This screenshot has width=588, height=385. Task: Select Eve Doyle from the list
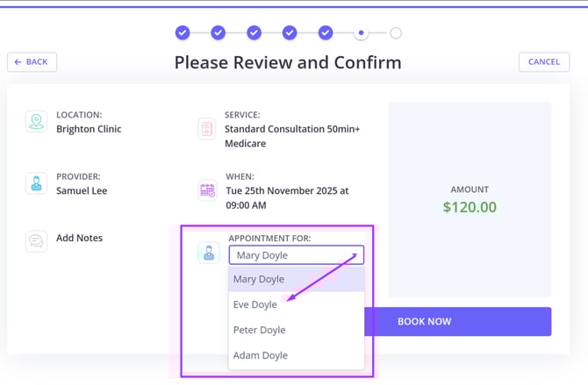coord(255,304)
